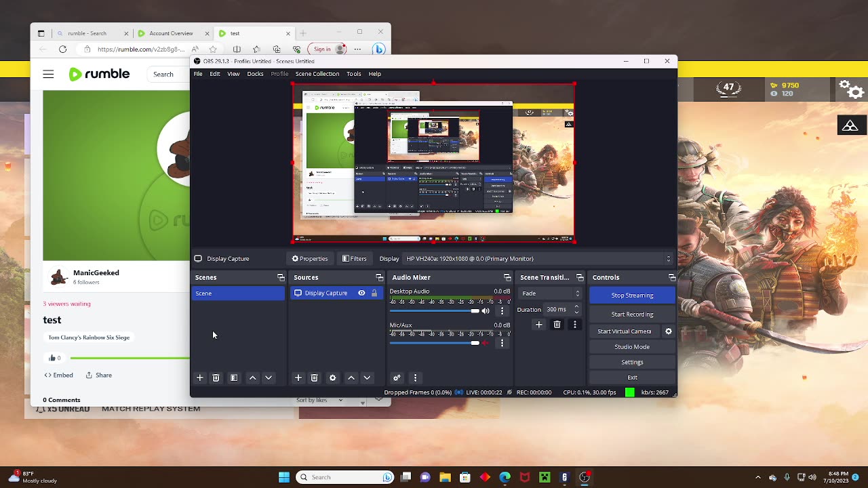Screen dimensions: 868x488
Task: Click Start Recording button
Action: (x=632, y=314)
